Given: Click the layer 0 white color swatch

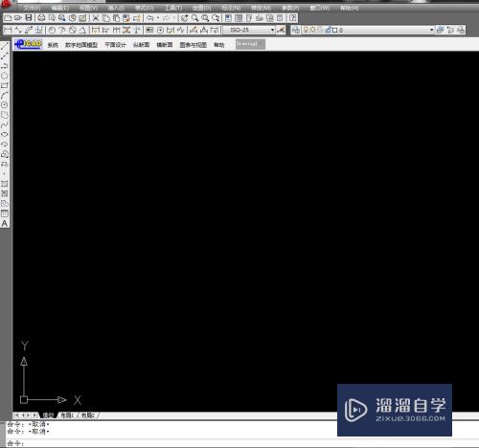Looking at the screenshot, I should (334, 31).
